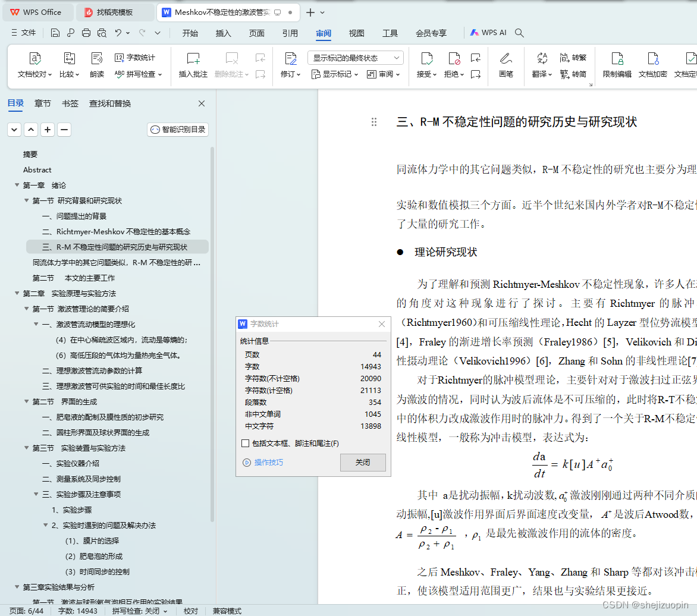Viewport: 697px width, 616px height.
Task: Select outline entry 摘要
Action: click(30, 154)
